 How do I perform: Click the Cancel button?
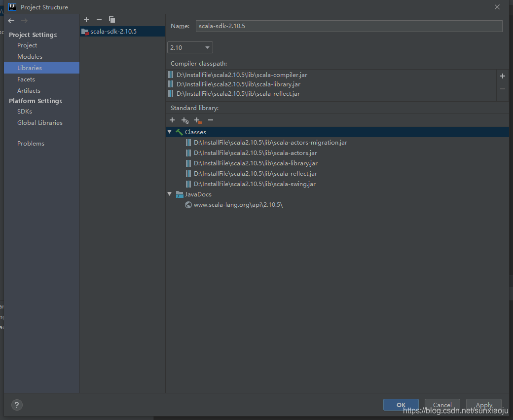pos(442,405)
